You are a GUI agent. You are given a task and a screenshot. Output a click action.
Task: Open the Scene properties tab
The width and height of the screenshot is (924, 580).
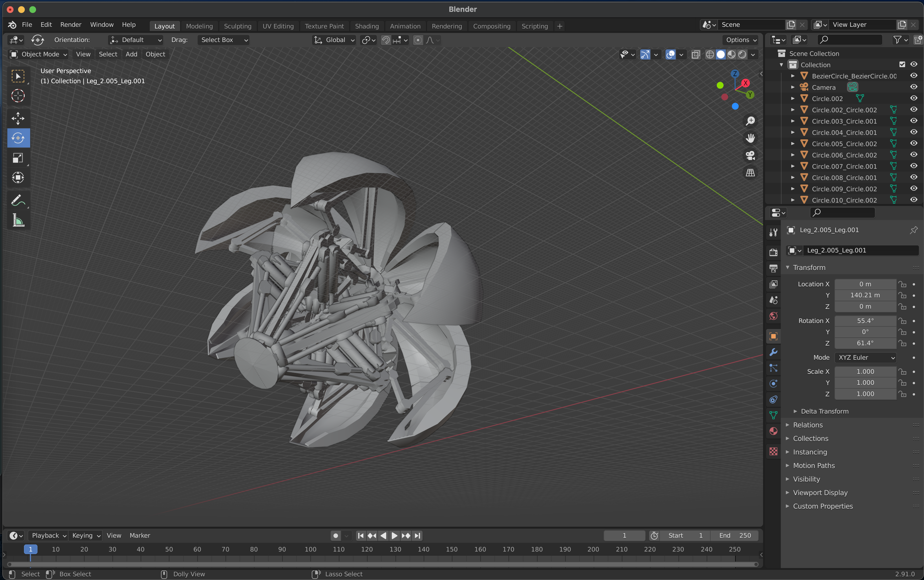click(x=773, y=300)
